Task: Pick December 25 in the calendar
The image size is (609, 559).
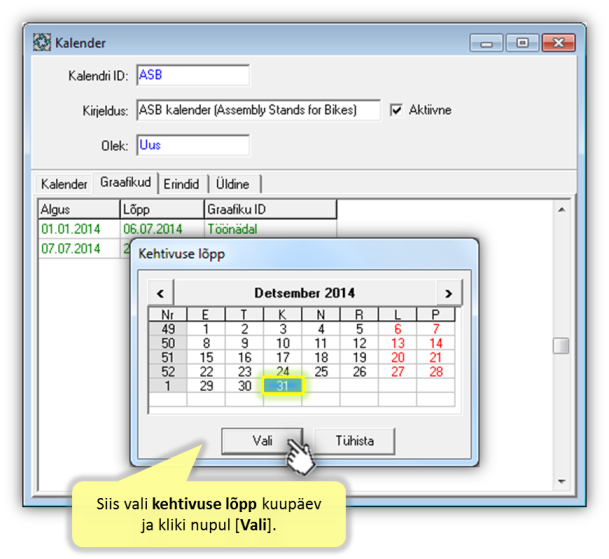Action: [x=321, y=371]
